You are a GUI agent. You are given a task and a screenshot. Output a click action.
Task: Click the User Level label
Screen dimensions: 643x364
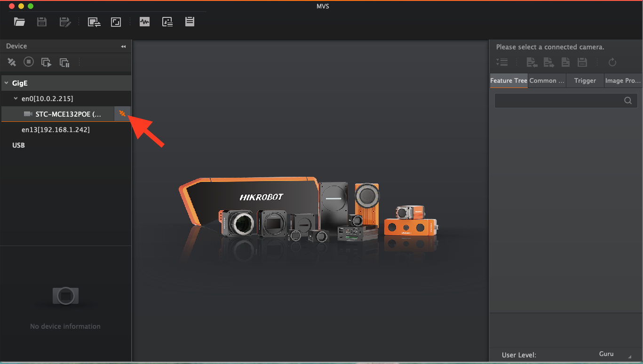point(519,355)
